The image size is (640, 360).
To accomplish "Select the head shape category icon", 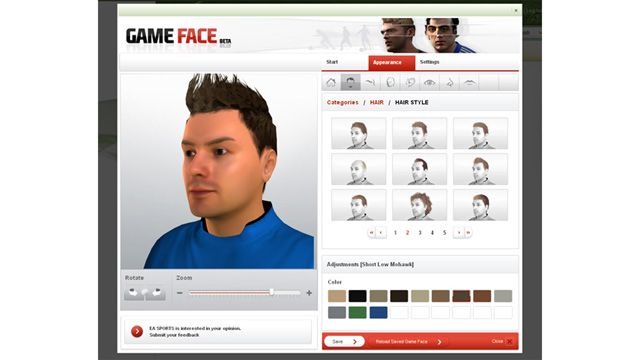I will [390, 82].
